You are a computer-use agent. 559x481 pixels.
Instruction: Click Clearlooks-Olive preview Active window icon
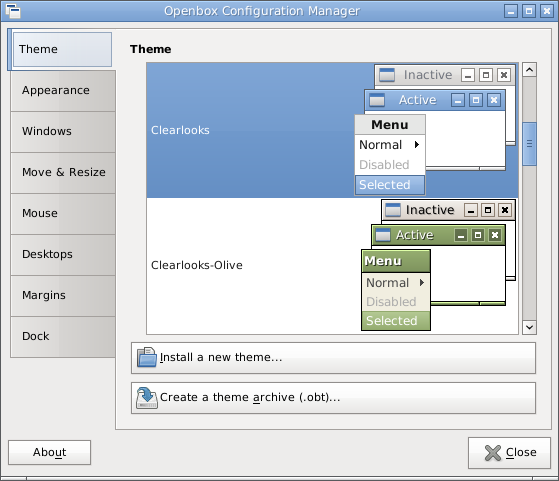point(383,235)
